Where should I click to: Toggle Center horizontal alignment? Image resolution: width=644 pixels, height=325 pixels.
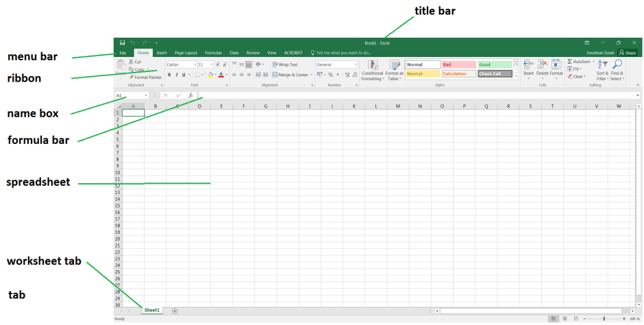tap(241, 75)
